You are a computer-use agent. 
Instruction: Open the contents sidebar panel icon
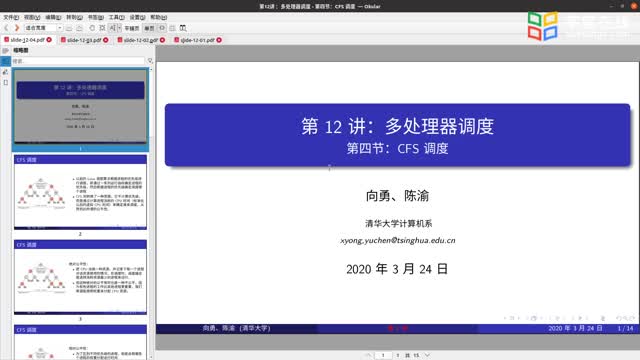[x=5, y=51]
